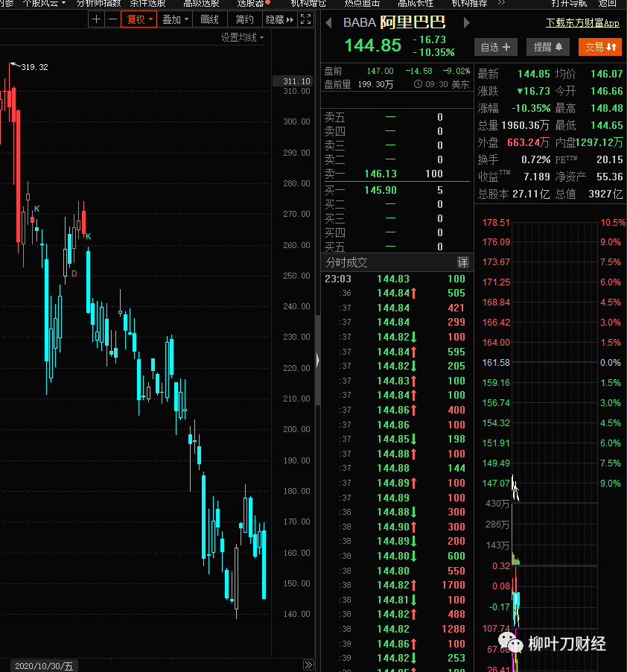627x672 pixels.
Task: Go to next stock after BABA
Action: 466,22
